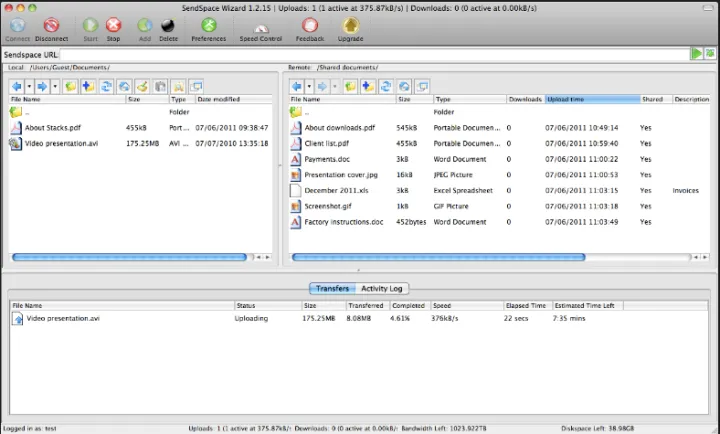
Task: Open the local forward history dropdown
Action: pos(54,87)
